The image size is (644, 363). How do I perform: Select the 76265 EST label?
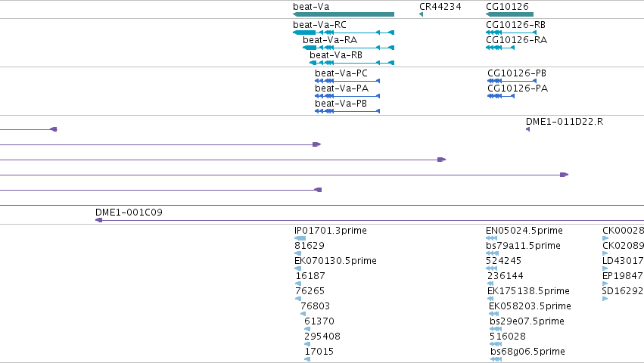pos(310,291)
